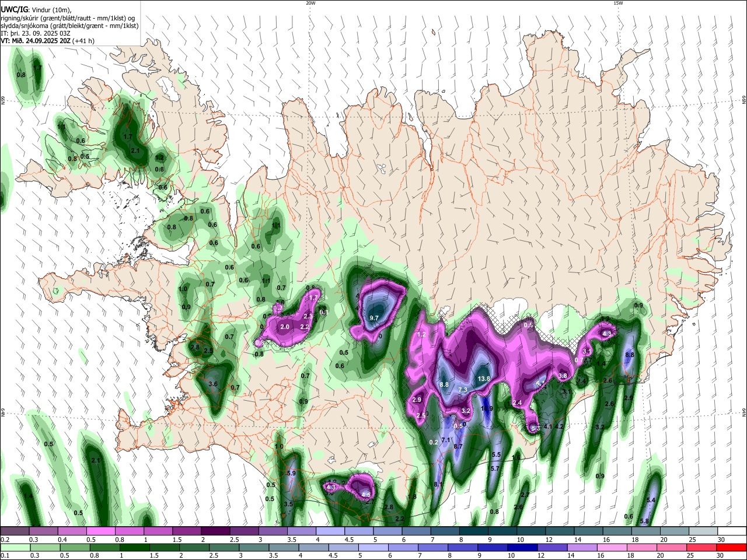The height and width of the screenshot is (560, 747).
Task: Click the 'slydda/snjókoma' legend description line
Action: [x=69, y=25]
